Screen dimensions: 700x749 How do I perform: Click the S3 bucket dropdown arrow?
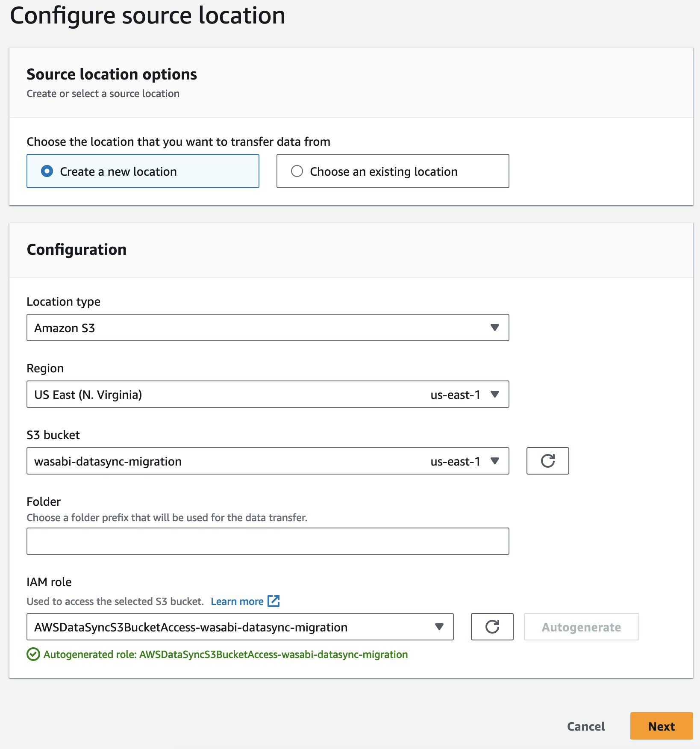click(x=495, y=461)
